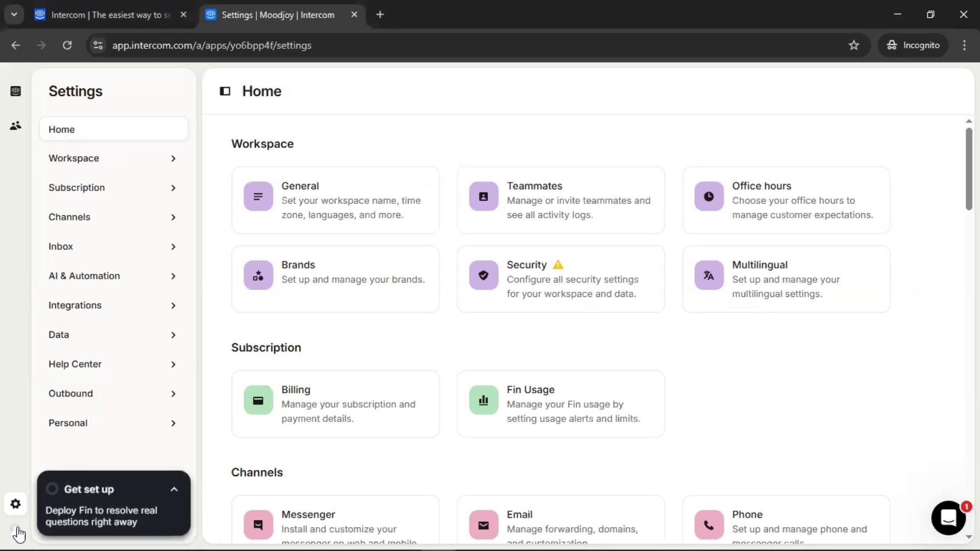
Task: Open the General workspace settings card
Action: [x=335, y=200]
